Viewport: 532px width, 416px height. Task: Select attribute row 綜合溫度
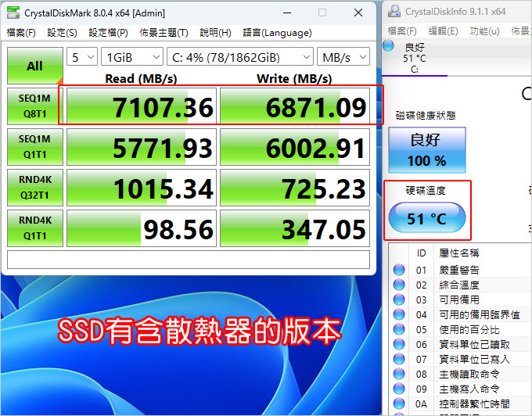460,285
